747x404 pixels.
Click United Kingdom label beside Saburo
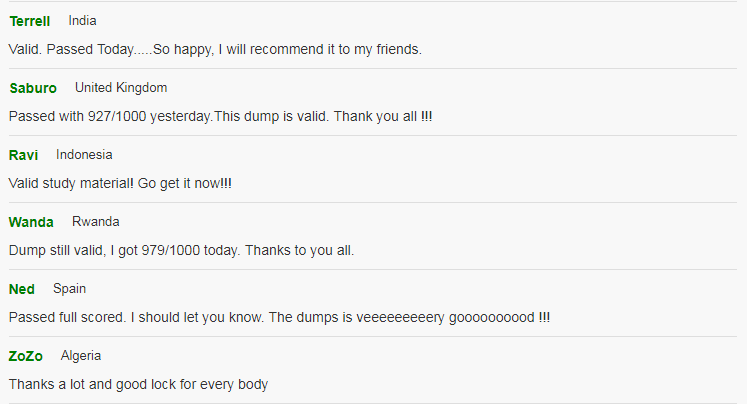[x=121, y=88]
